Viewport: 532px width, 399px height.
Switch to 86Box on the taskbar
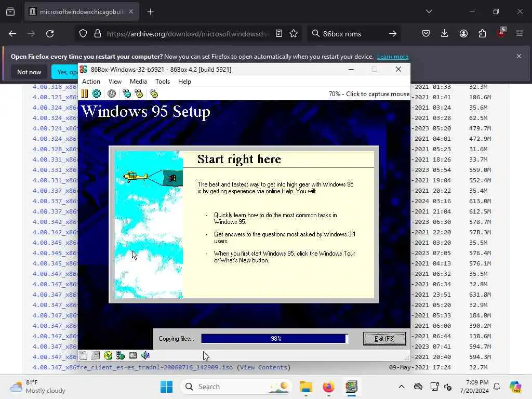(352, 387)
